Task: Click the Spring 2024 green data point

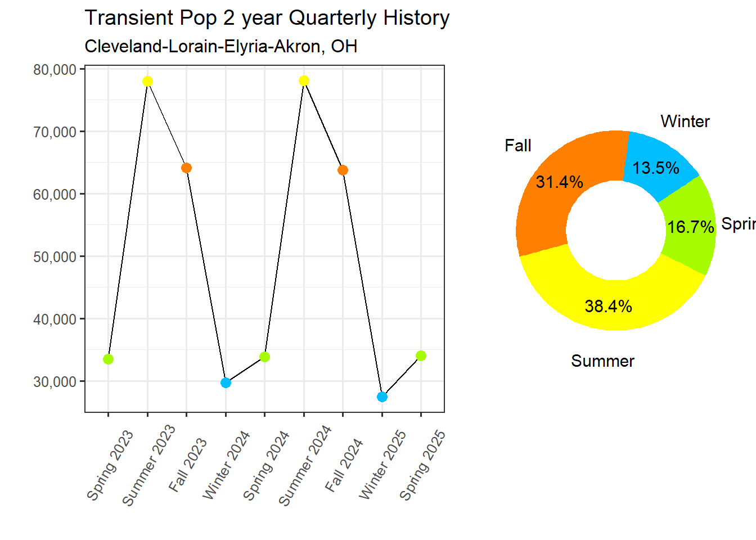Action: 265,357
